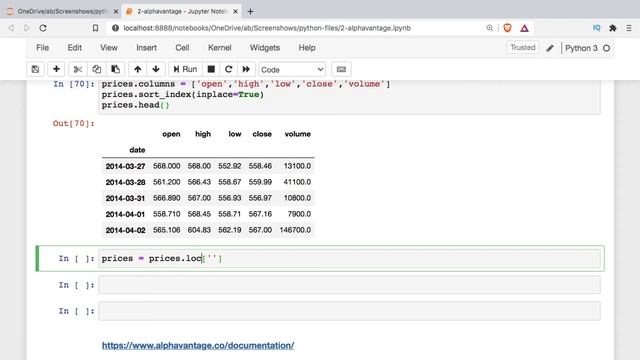This screenshot has width=640, height=360.
Task: Click the 2014-04-02 row label
Action: pos(125,230)
